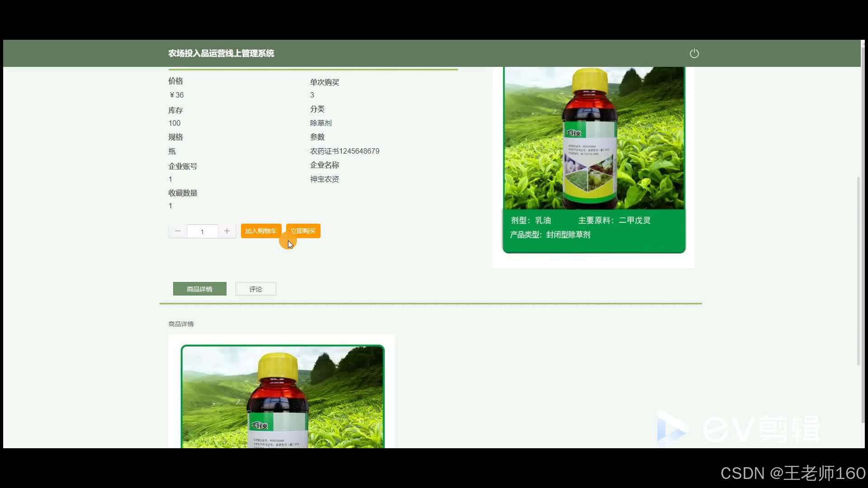Screen dimensions: 868x488
Task: Switch to the 商品详情 tab
Action: (x=199, y=289)
